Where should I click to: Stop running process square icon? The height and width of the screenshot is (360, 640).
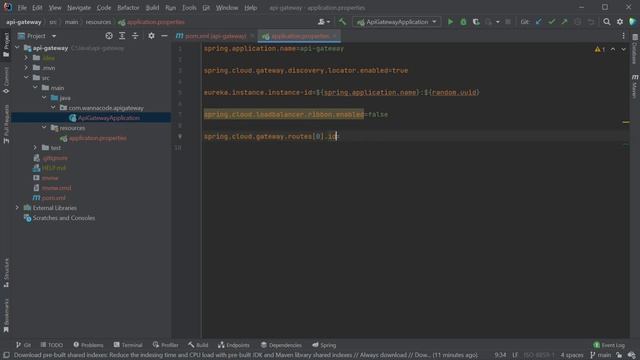click(x=508, y=22)
